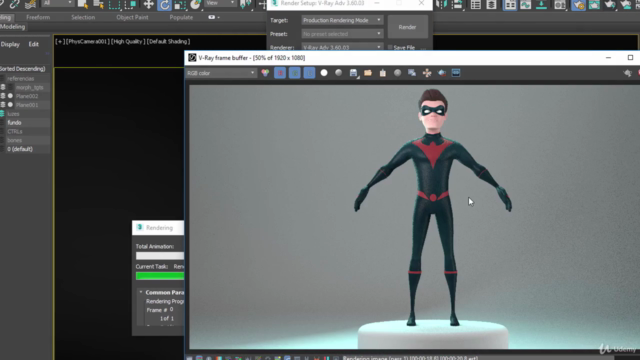Toggle the blue channel in frame buffer
The image size is (640, 360).
point(309,73)
